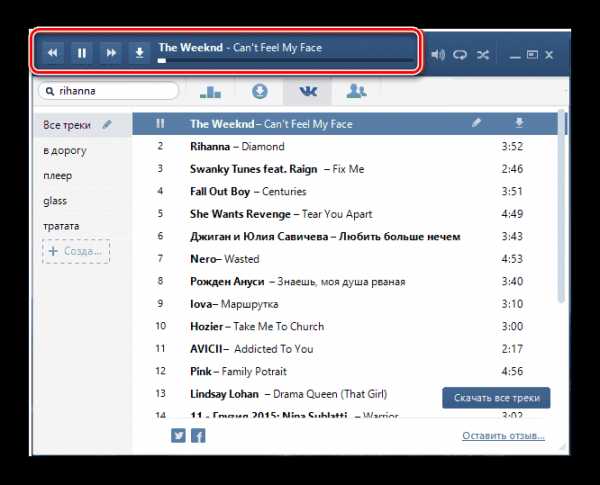Skip to next track with forward button
Image resolution: width=600 pixels, height=485 pixels.
(x=111, y=53)
